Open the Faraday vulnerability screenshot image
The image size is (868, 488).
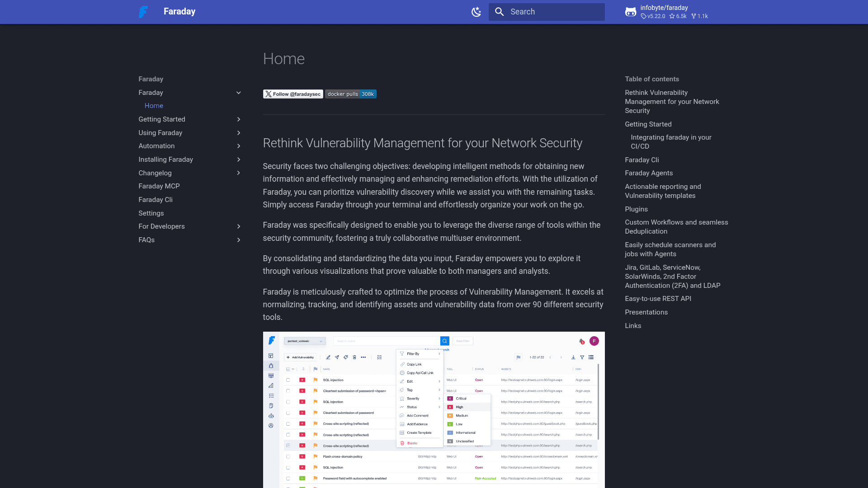pos(434,410)
